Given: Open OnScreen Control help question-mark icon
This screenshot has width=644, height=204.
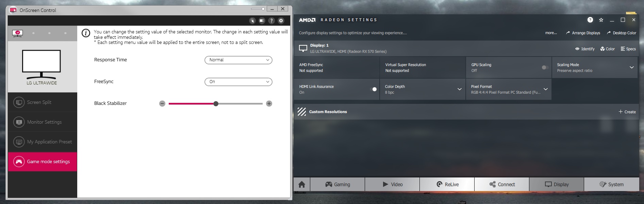Looking at the screenshot, I should (271, 21).
